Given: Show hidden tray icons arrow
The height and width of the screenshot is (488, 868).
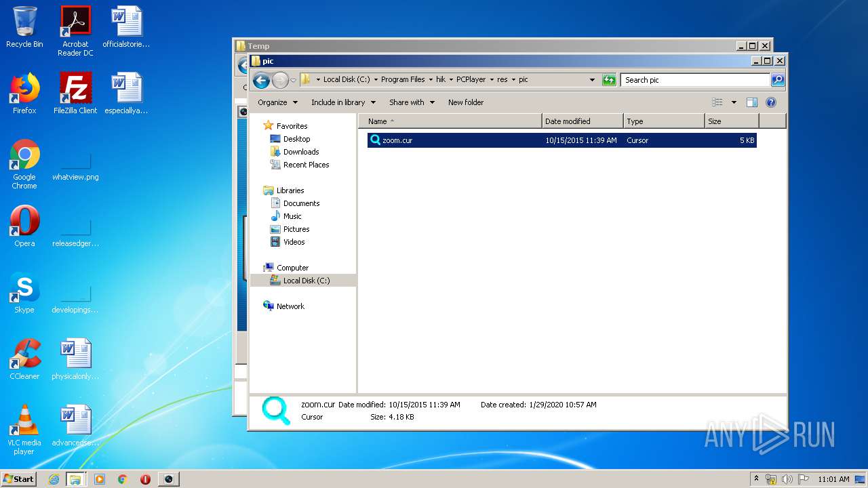Looking at the screenshot, I should 757,479.
